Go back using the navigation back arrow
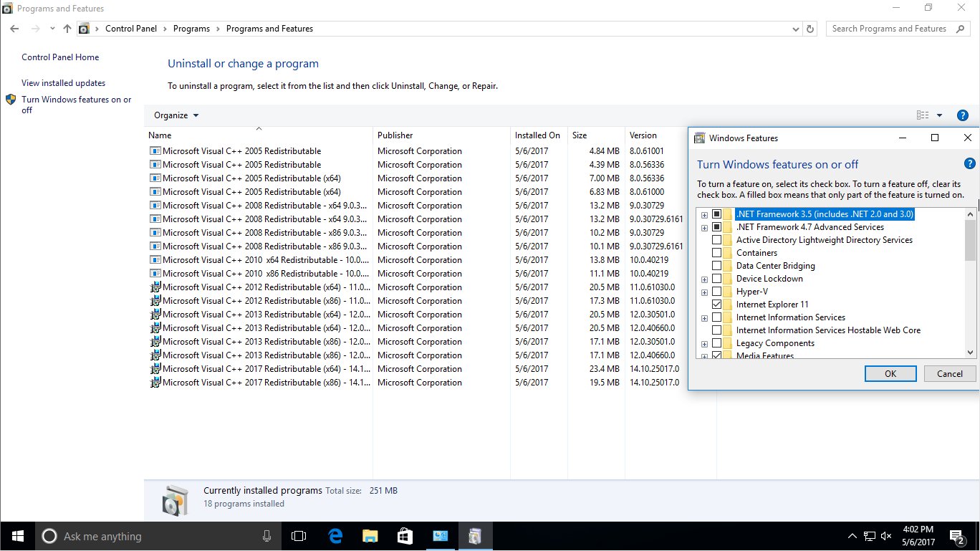 tap(15, 29)
